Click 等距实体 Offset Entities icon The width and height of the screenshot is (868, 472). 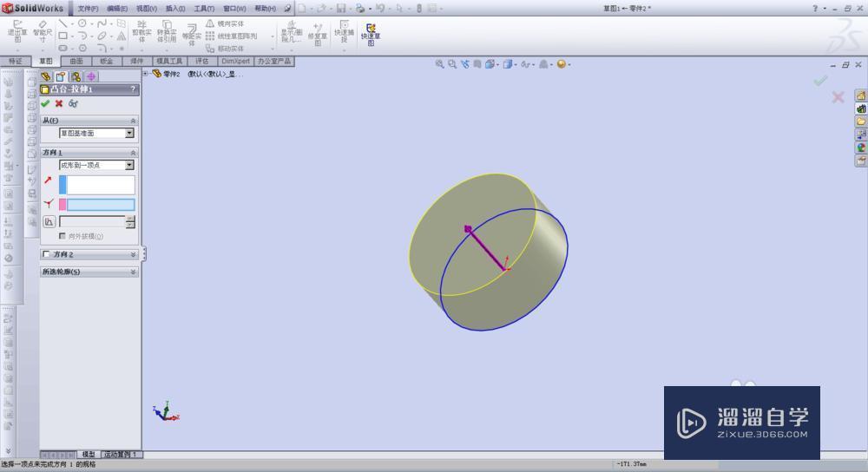click(x=192, y=35)
